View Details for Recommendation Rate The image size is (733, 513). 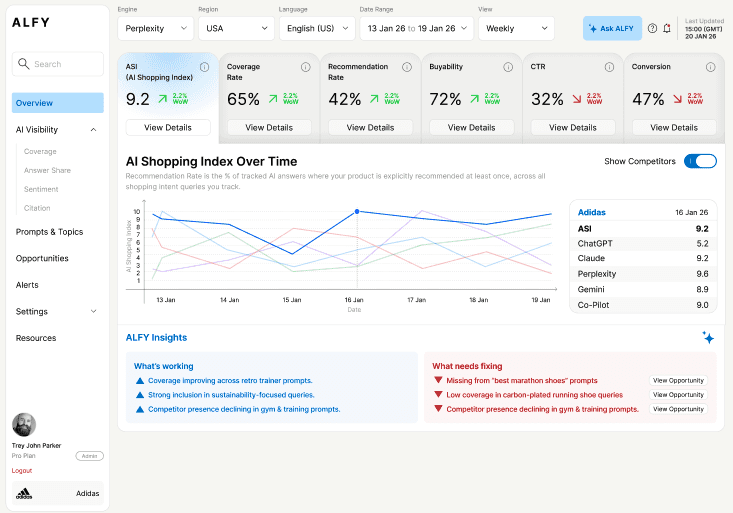(370, 128)
